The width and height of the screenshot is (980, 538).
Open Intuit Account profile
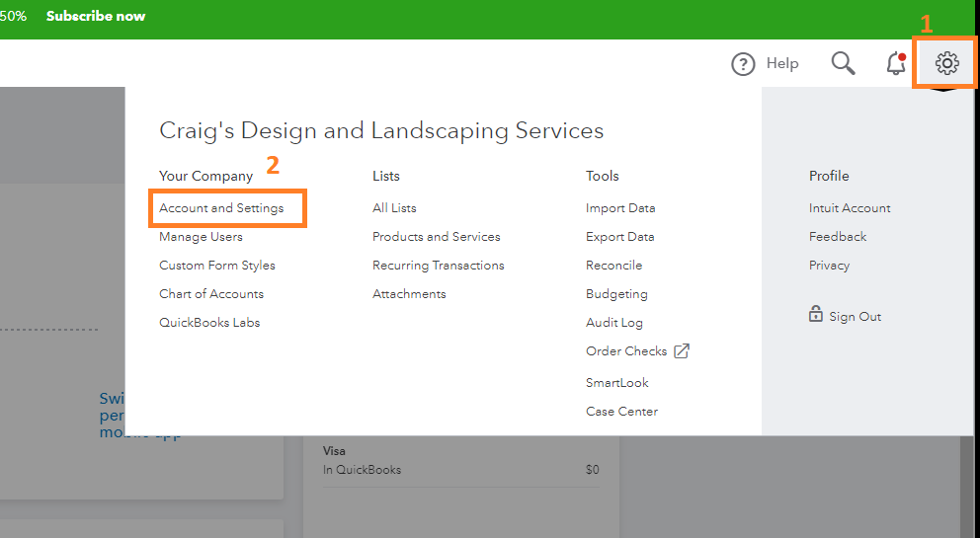850,208
